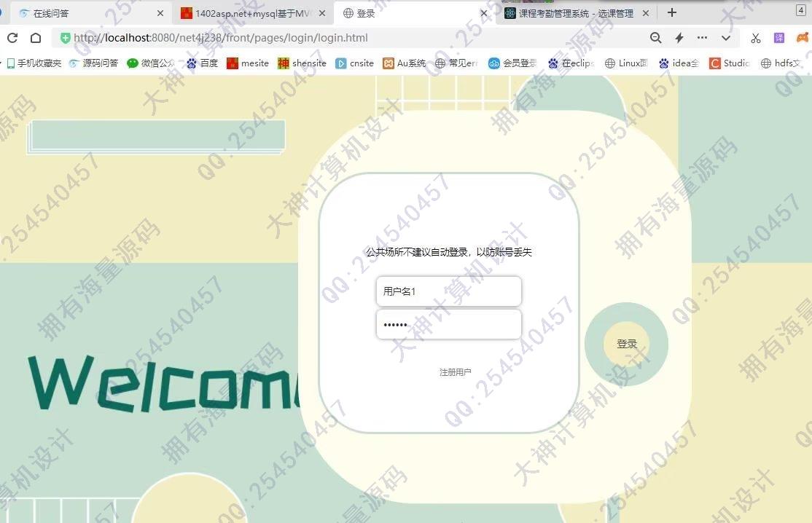Go to the browser home page icon
Image resolution: width=812 pixels, height=523 pixels.
tap(36, 38)
